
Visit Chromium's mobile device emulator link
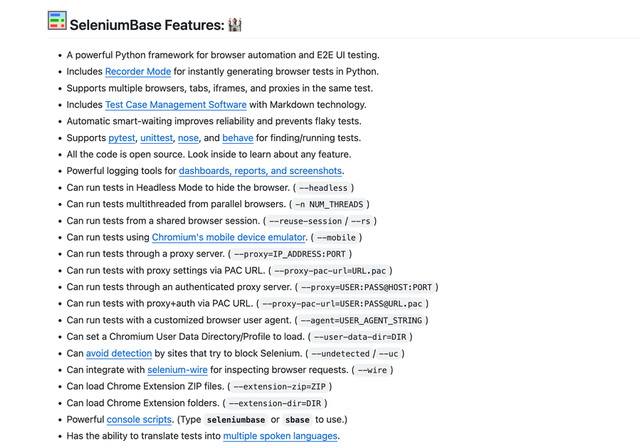coord(229,237)
